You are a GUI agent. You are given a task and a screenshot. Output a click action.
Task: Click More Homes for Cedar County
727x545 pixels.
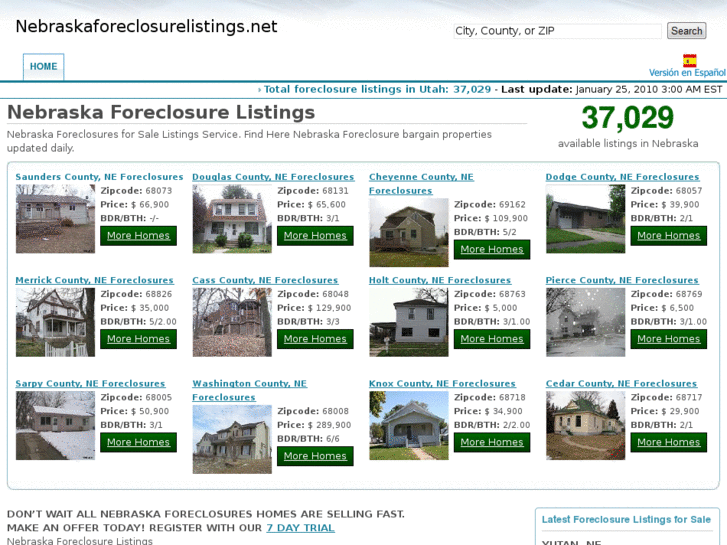669,442
